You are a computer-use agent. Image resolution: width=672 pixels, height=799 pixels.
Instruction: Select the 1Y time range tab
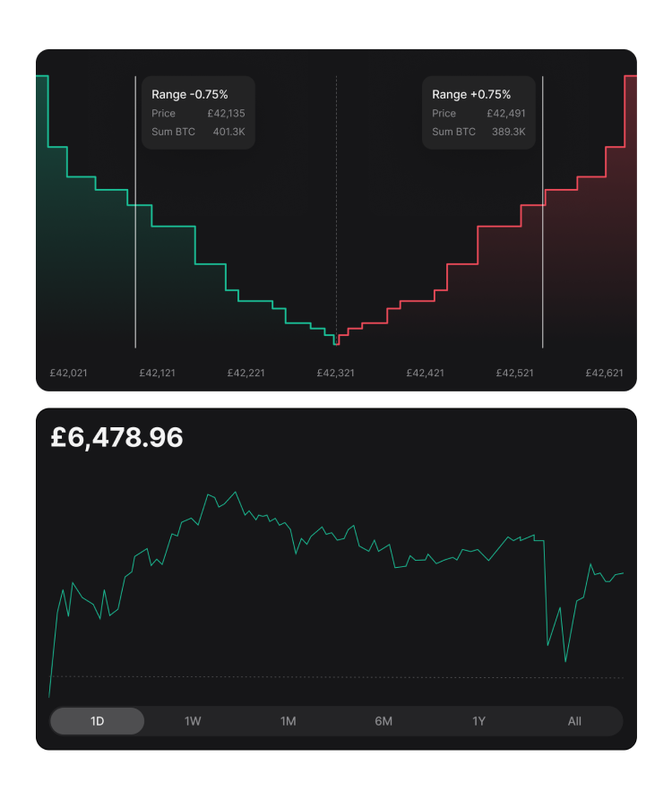tap(479, 721)
